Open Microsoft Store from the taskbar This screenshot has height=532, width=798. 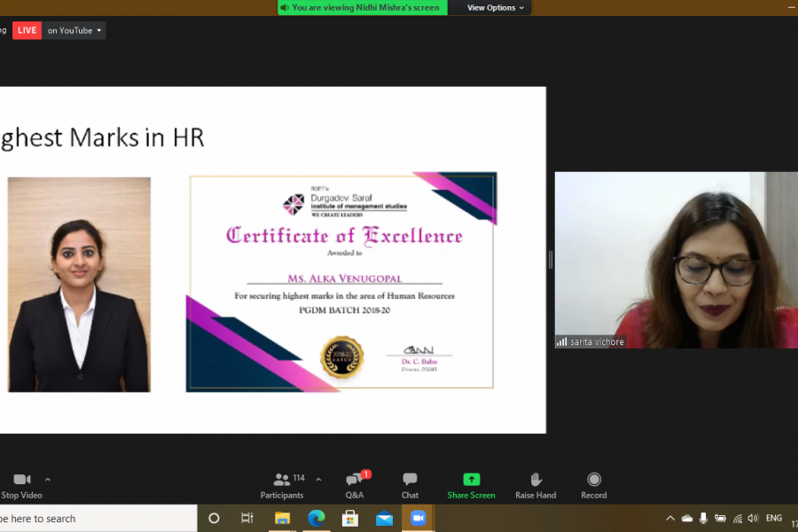(350, 518)
